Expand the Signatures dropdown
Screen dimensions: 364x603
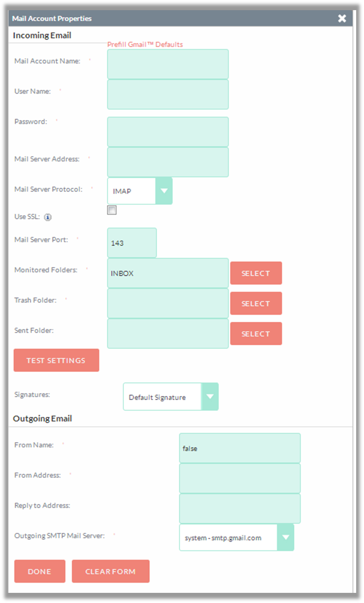point(210,396)
